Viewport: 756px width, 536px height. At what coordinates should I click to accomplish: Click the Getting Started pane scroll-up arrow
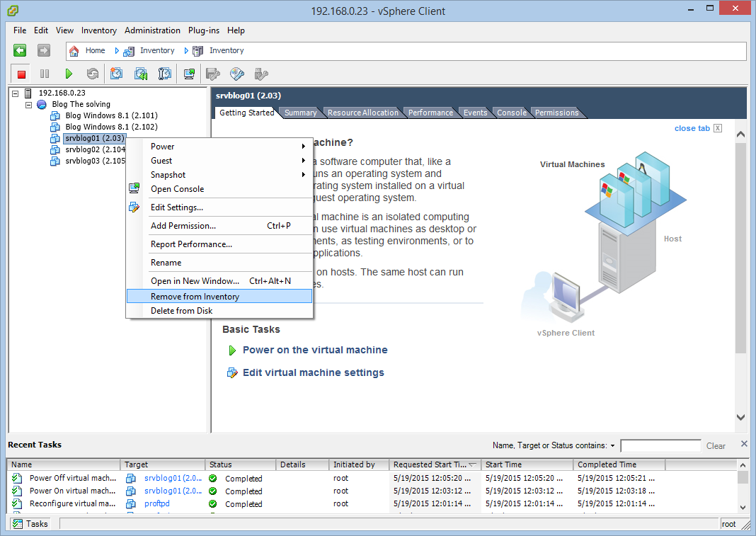click(x=741, y=135)
